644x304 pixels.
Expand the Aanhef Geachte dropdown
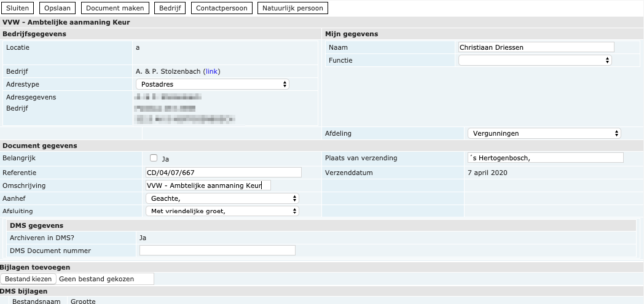tap(222, 198)
